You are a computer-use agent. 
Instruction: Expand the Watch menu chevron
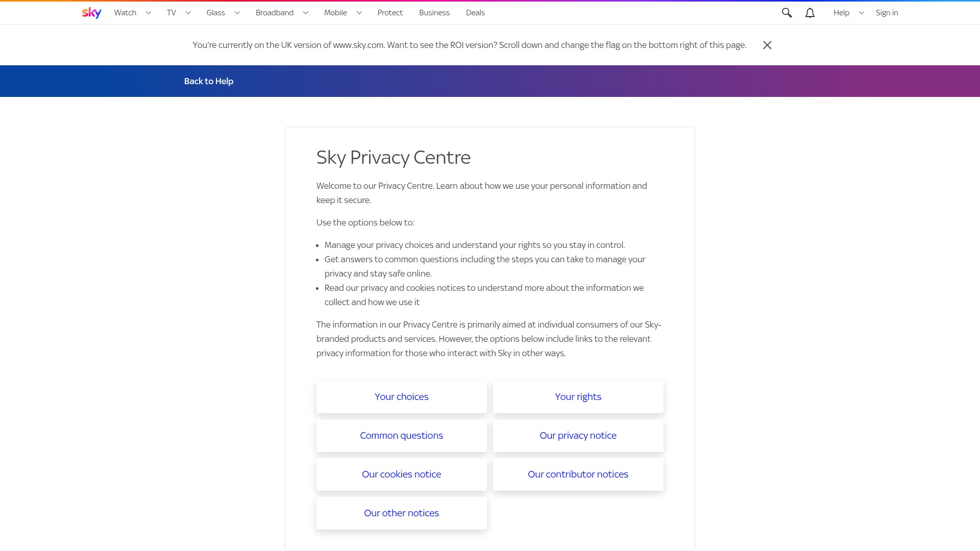tap(149, 13)
